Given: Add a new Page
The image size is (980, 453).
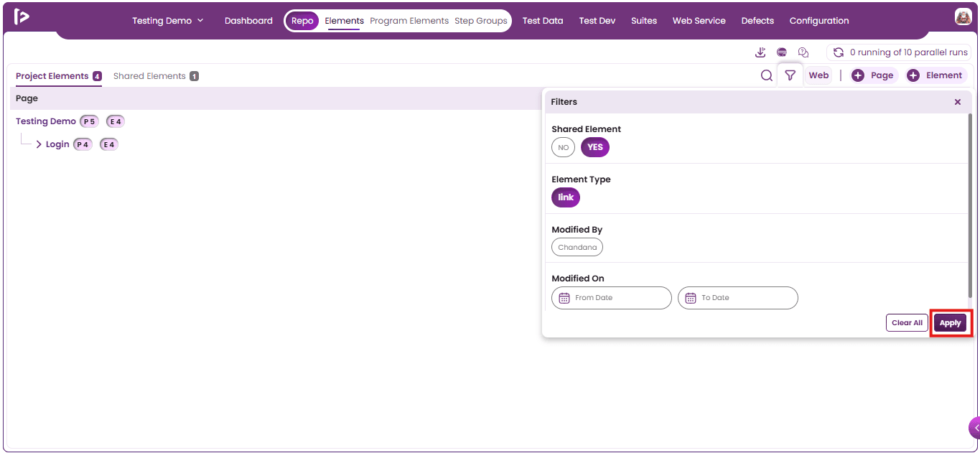Looking at the screenshot, I should [x=872, y=75].
